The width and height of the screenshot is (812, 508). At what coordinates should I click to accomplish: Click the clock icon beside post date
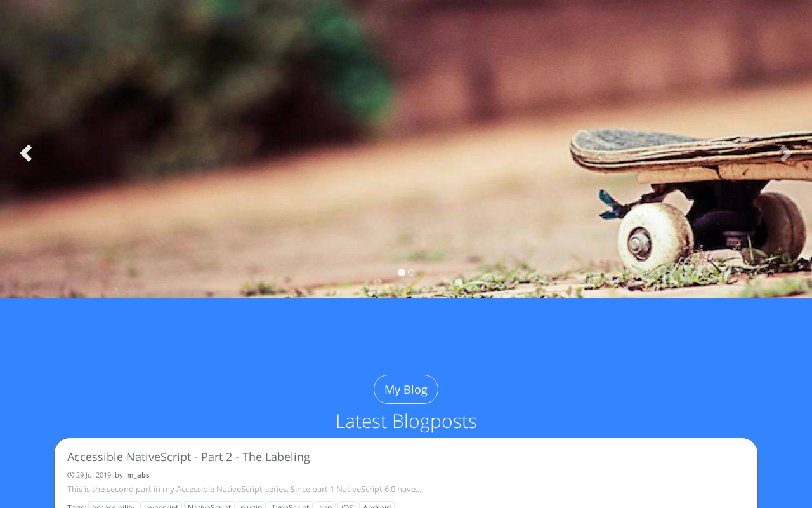point(70,475)
